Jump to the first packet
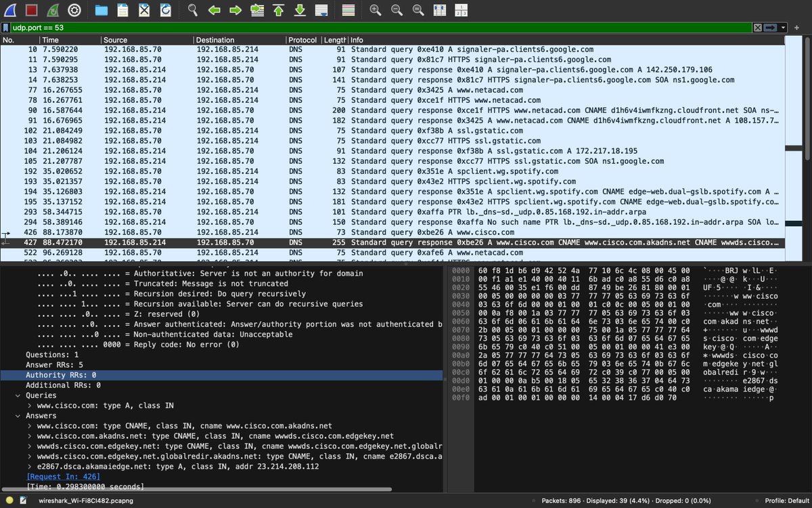Image resolution: width=812 pixels, height=508 pixels. 279,9
